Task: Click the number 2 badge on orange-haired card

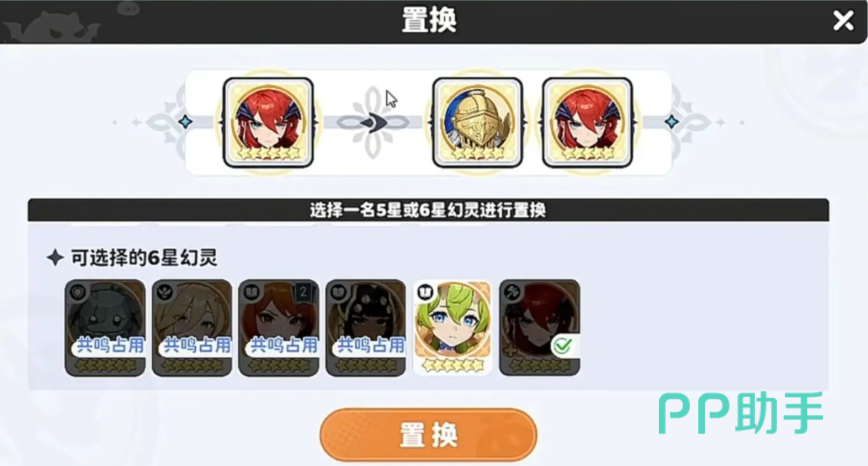Action: 303,292
